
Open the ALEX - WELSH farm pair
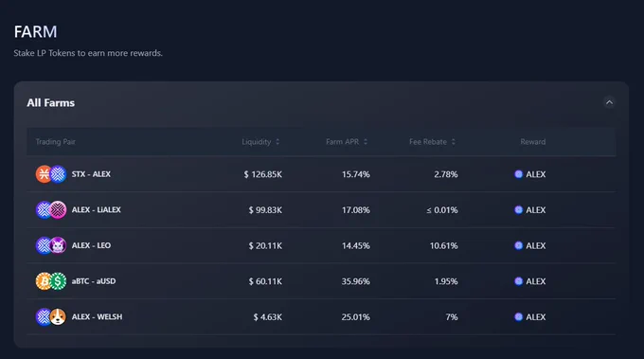[97, 316]
